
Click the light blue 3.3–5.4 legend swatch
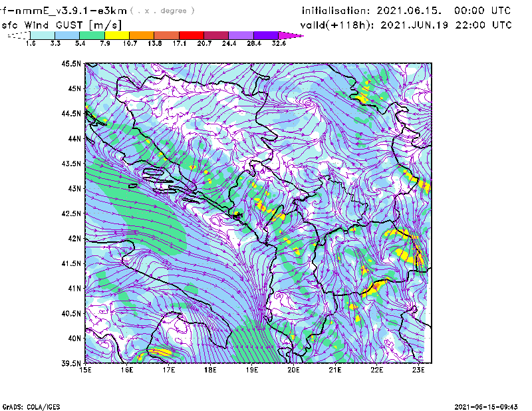(67, 35)
